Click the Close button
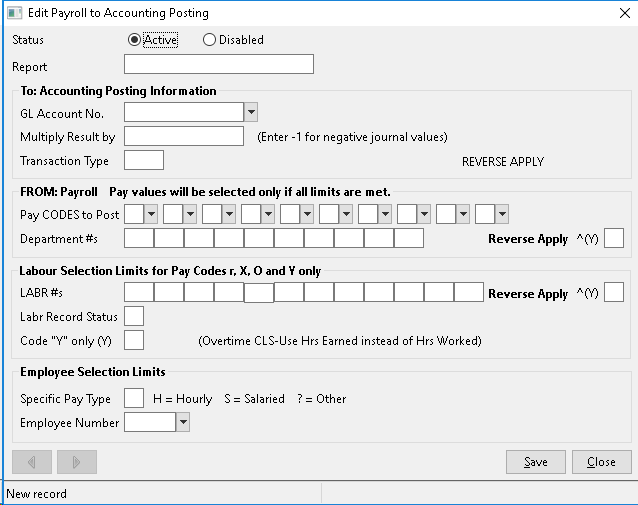 (x=601, y=462)
